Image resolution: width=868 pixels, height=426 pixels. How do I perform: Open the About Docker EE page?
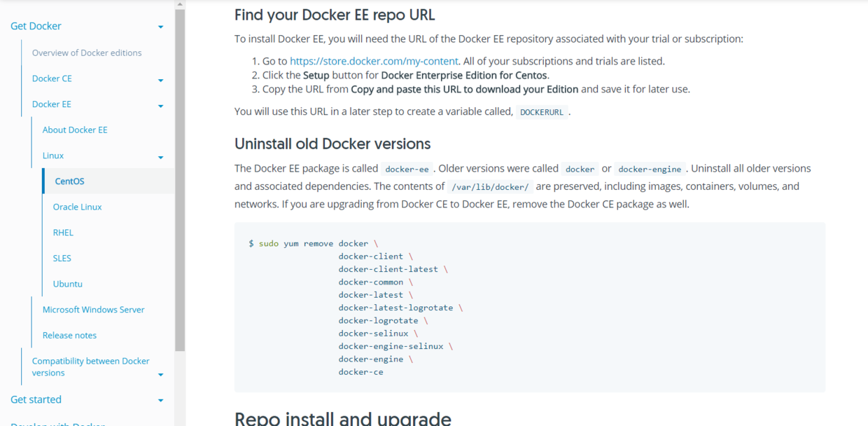coord(75,130)
